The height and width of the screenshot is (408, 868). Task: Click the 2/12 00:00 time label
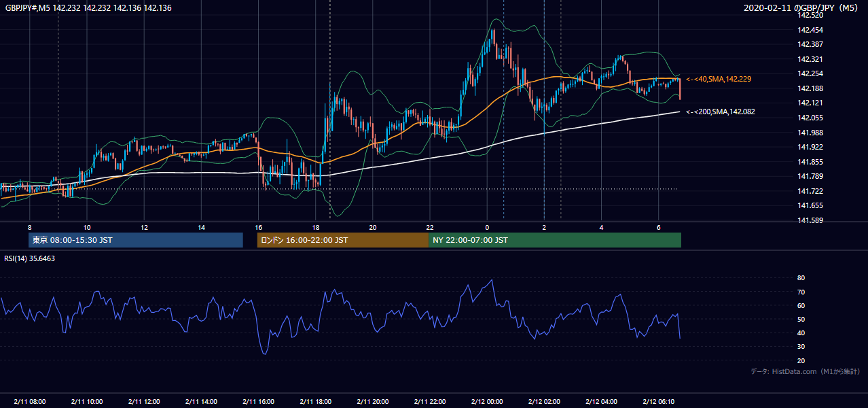click(486, 401)
